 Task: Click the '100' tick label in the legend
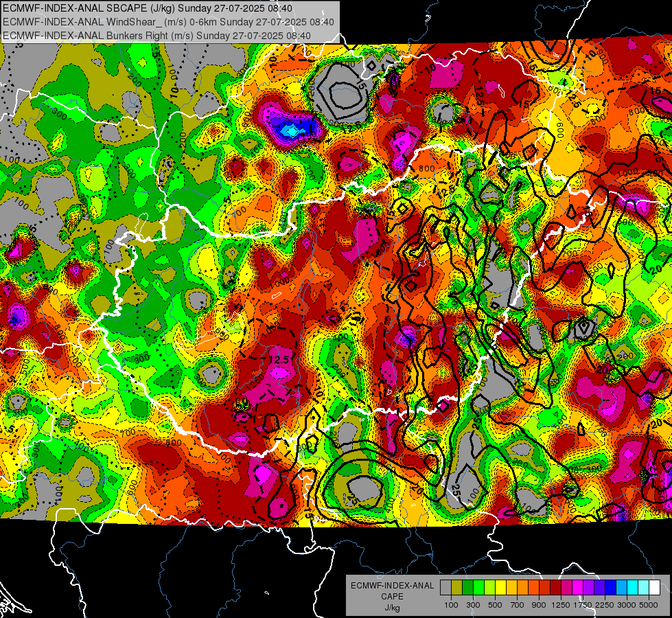[x=451, y=605]
